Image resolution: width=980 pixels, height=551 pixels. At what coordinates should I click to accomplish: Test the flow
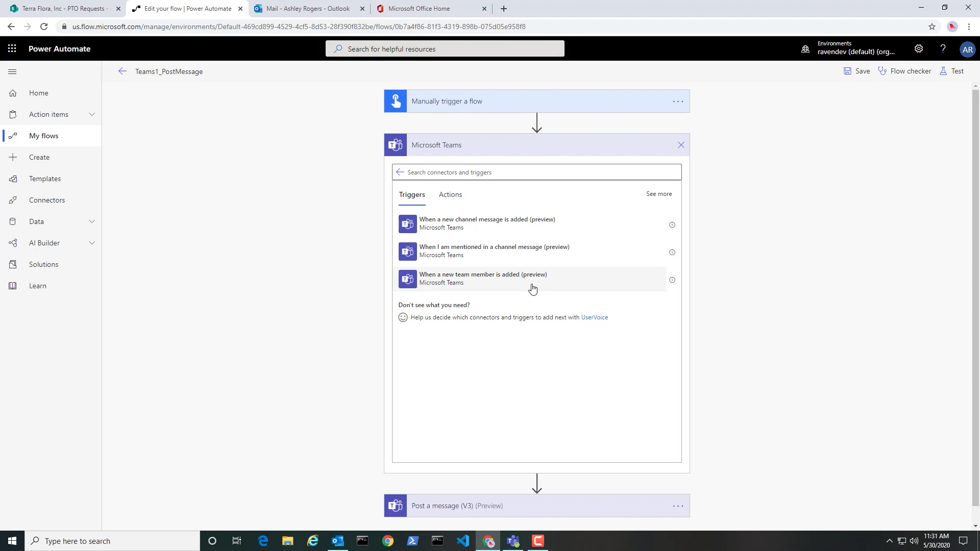click(951, 71)
